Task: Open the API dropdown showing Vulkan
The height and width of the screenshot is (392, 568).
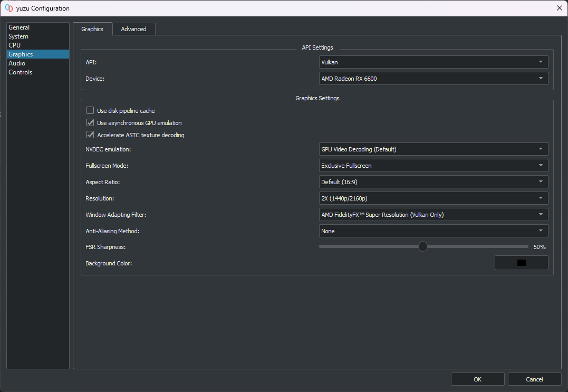Action: [x=433, y=62]
